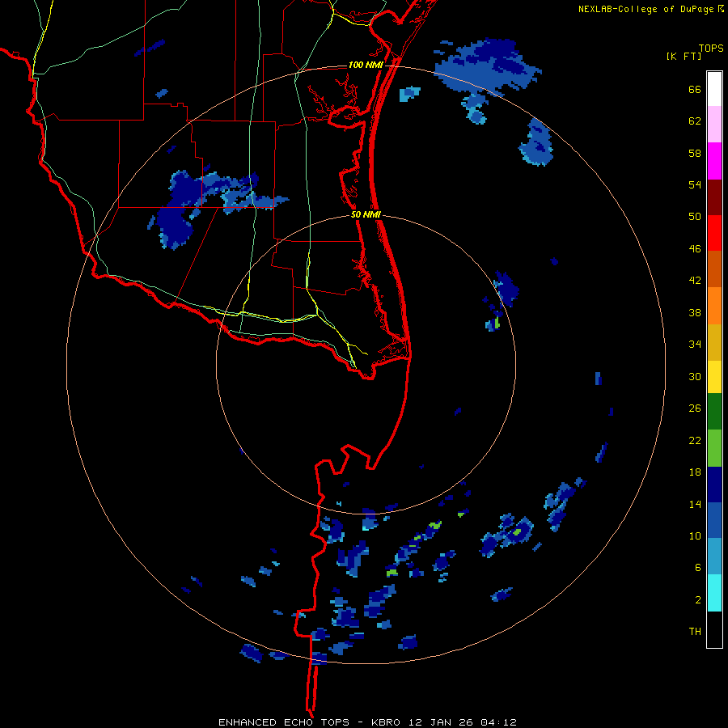Pick the bright yellow legend swatch
The width and height of the screenshot is (728, 728).
tap(714, 377)
